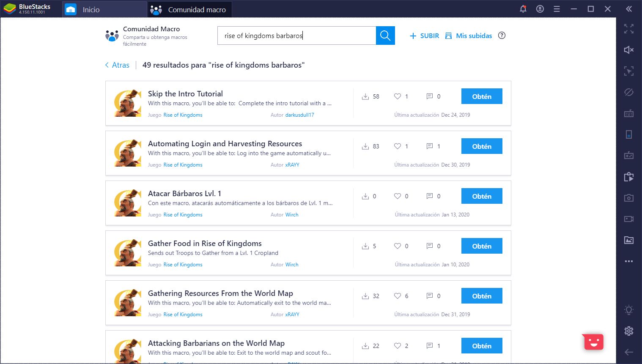Open the Skip the Intro Tutorial title
The height and width of the screenshot is (364, 642).
click(185, 94)
